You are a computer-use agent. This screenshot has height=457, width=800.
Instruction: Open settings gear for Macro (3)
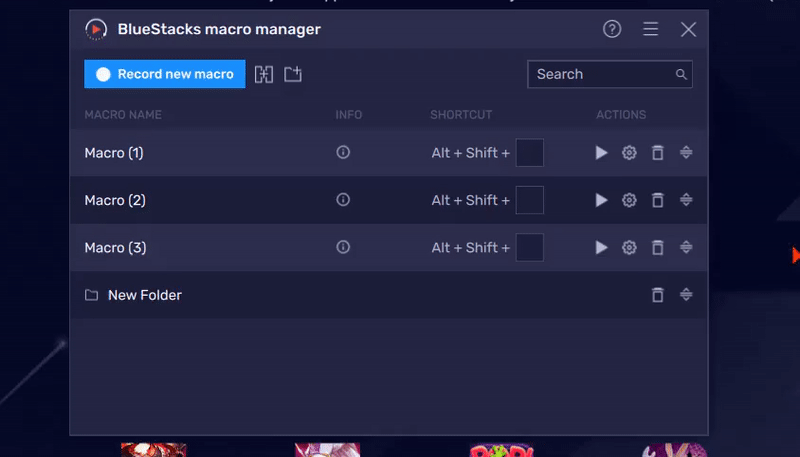click(x=629, y=247)
